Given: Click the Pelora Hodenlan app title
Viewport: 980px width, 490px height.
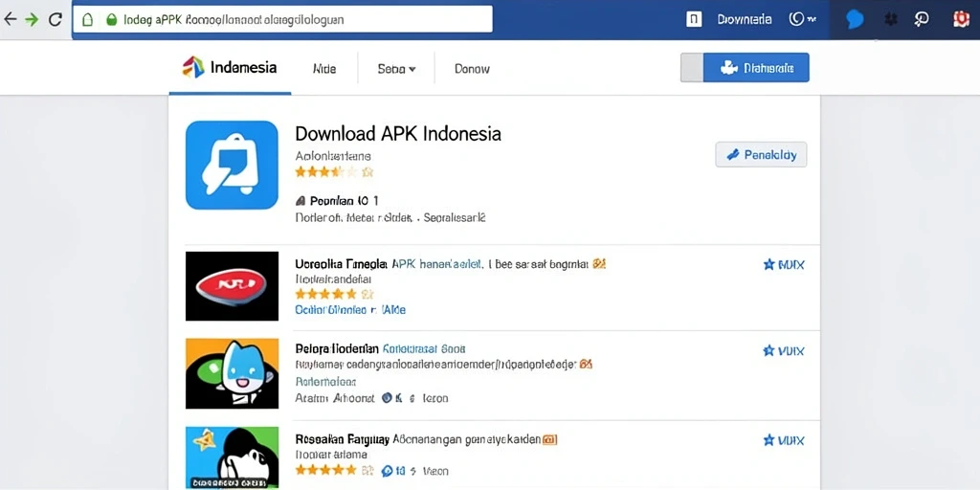Looking at the screenshot, I should click(336, 348).
